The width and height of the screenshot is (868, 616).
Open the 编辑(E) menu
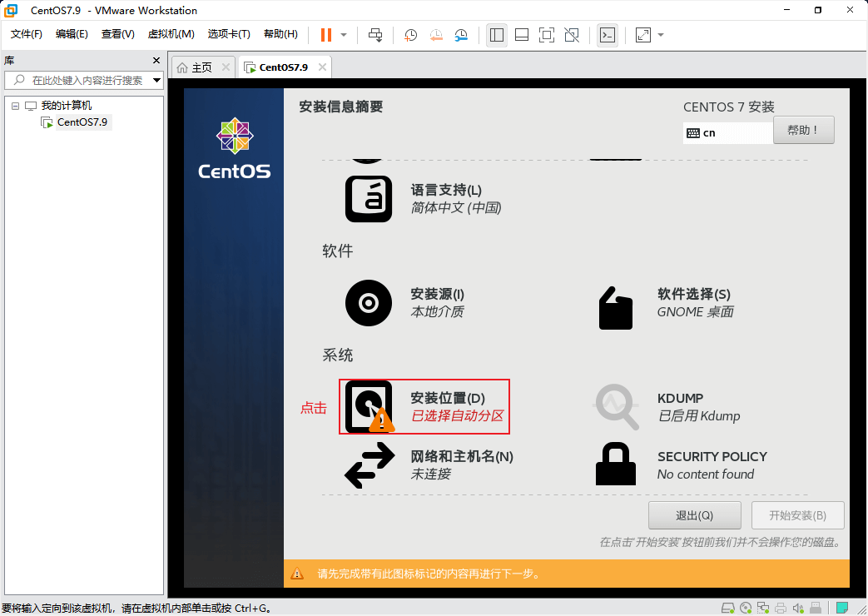pos(72,34)
